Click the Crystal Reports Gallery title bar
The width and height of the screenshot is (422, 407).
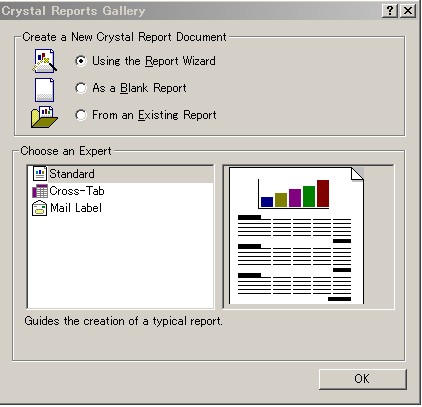(x=190, y=11)
